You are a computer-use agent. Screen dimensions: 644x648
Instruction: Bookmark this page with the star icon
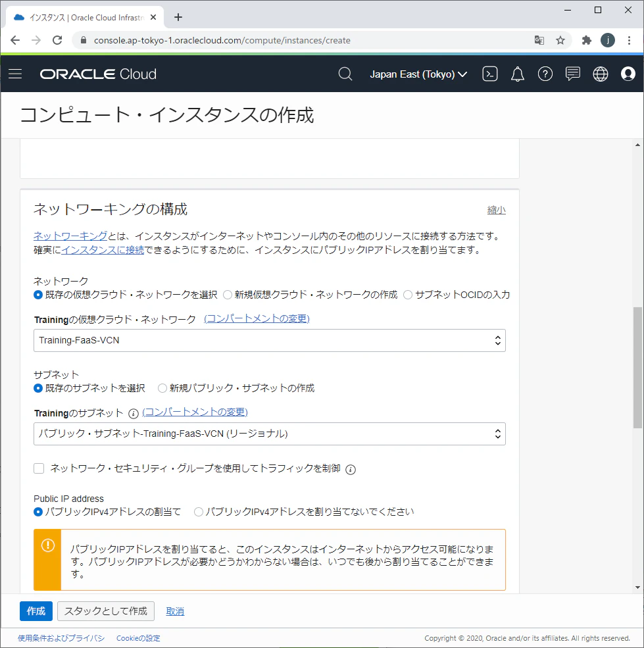[x=560, y=40]
